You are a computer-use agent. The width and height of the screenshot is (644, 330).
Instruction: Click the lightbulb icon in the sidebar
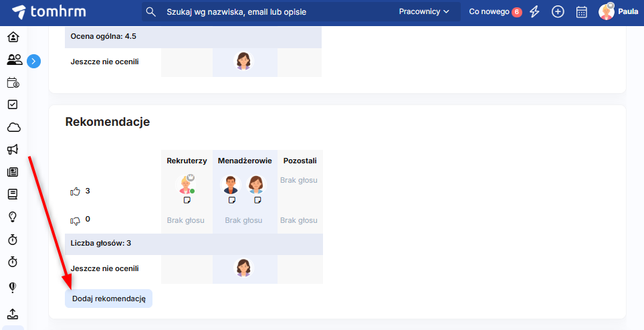(x=13, y=217)
